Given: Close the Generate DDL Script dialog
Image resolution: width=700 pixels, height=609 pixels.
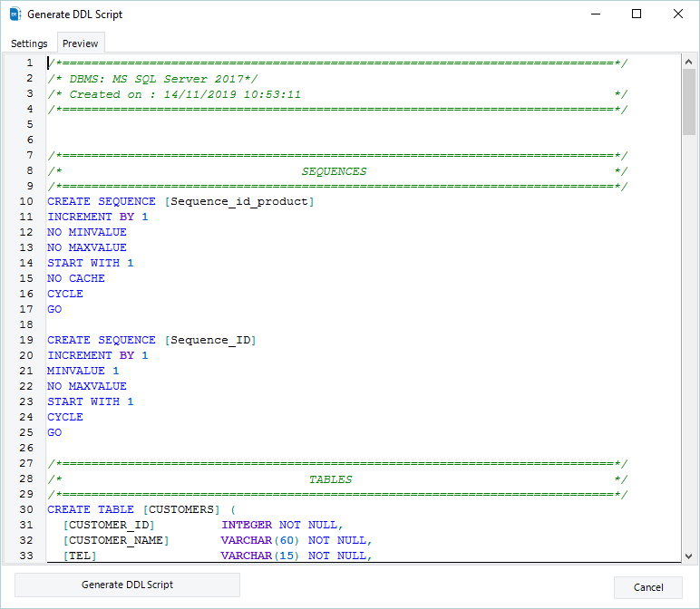Looking at the screenshot, I should coord(678,14).
